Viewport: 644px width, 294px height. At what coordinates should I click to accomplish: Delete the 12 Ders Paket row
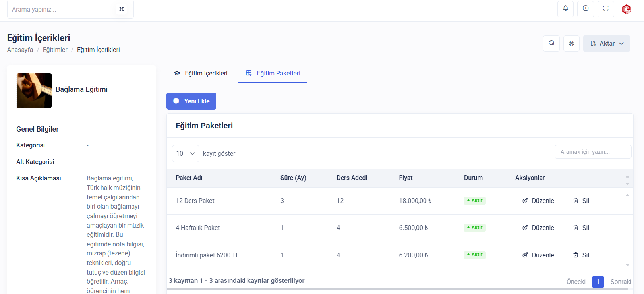pos(581,201)
